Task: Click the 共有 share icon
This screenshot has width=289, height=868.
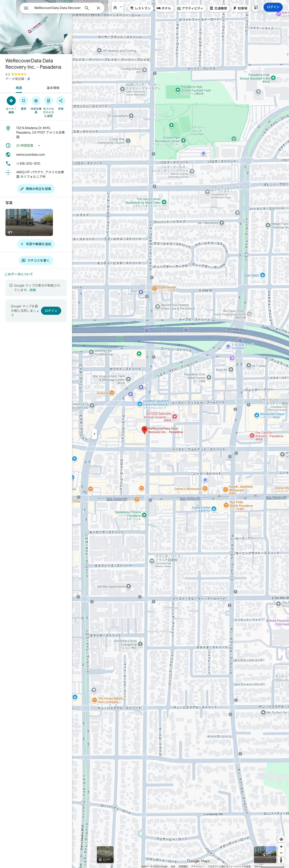Action: (61, 101)
